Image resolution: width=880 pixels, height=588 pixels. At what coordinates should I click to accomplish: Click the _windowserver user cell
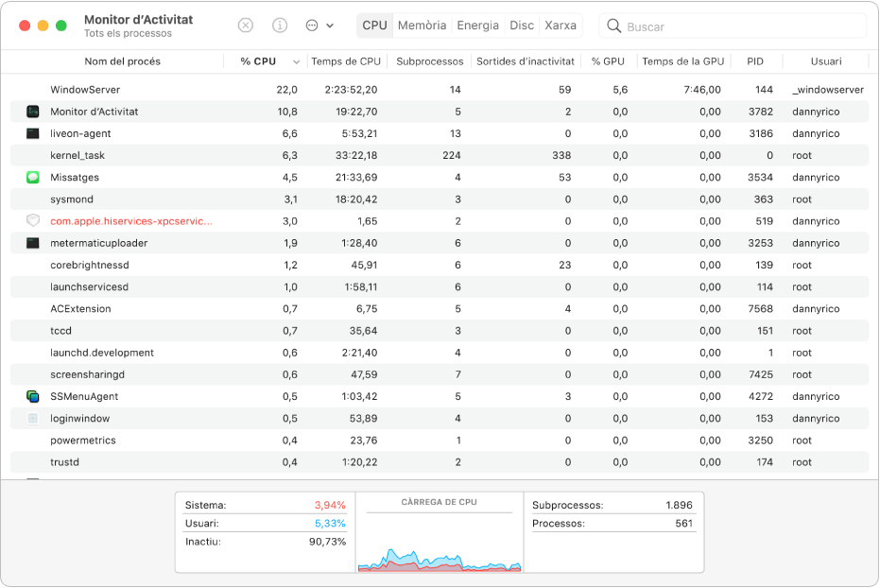(828, 90)
